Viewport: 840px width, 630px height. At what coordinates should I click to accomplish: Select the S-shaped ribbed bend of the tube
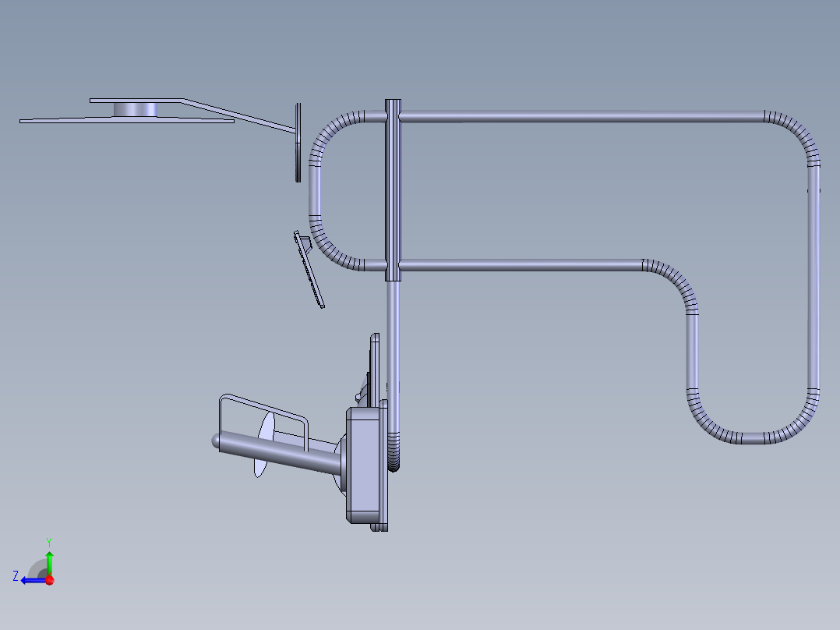(674, 284)
